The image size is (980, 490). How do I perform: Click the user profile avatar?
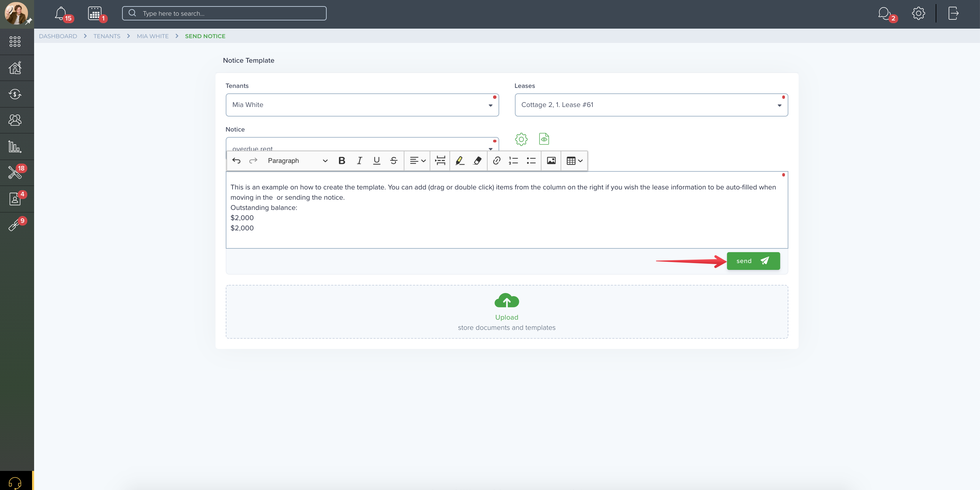click(x=16, y=13)
